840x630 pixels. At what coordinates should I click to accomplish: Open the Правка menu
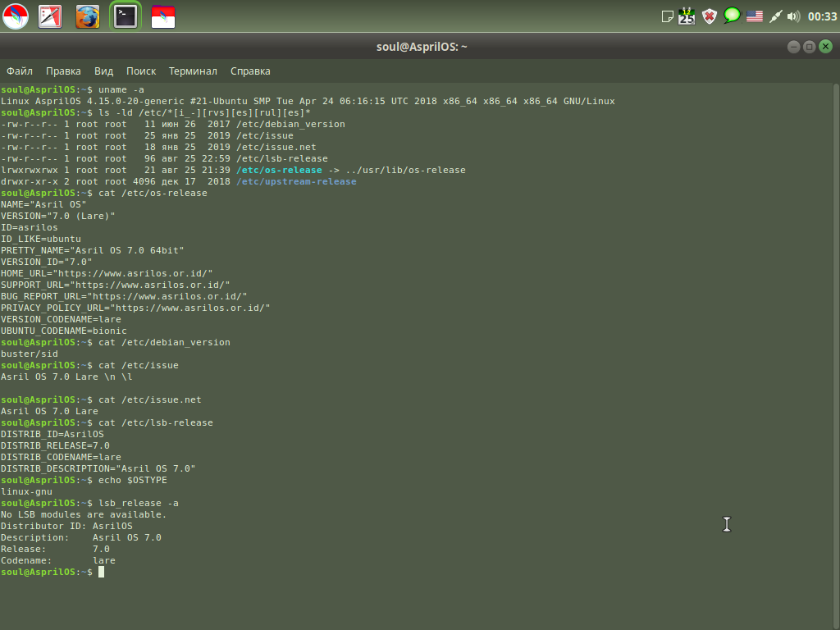tap(63, 71)
